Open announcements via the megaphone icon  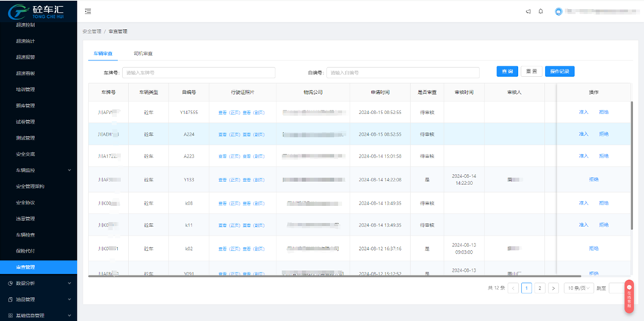(528, 11)
